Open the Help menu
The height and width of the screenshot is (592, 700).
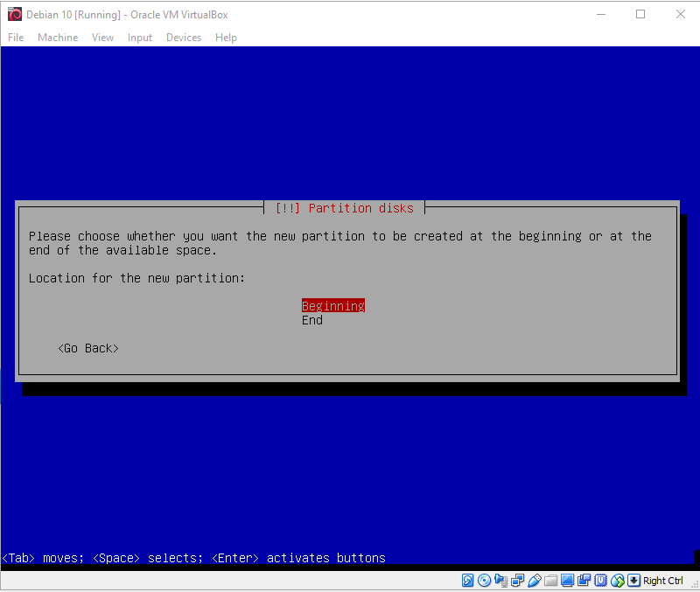tap(226, 38)
